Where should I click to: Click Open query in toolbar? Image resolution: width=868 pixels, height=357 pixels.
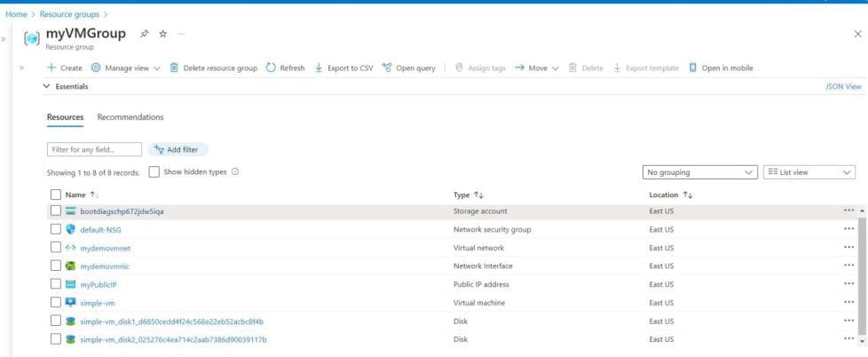[x=408, y=68]
